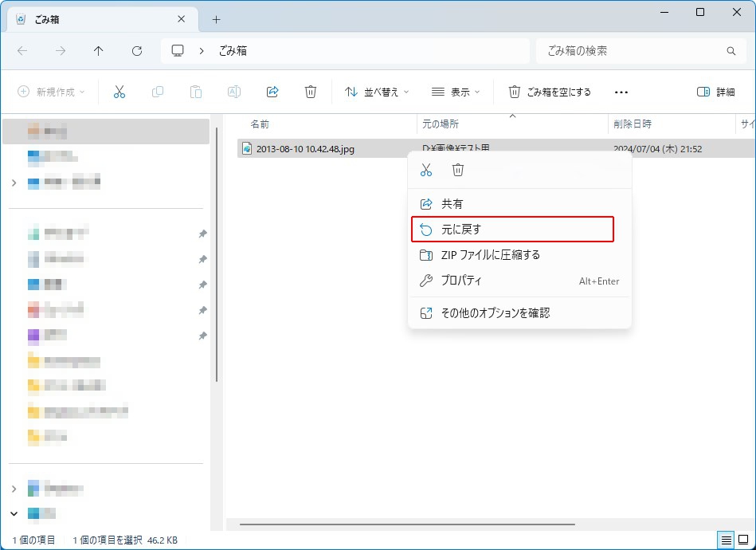Open the 並べ替え sort dropdown

click(x=377, y=92)
